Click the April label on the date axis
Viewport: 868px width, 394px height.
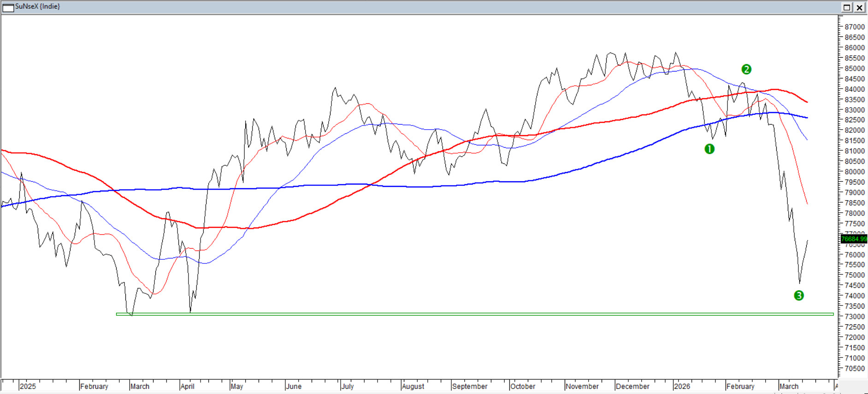(x=187, y=386)
